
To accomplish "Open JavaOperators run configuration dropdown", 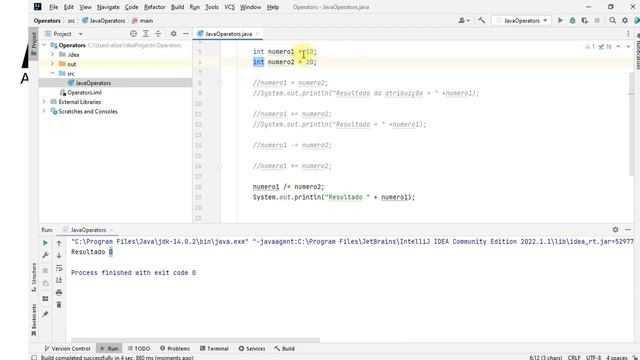I will click(x=522, y=20).
